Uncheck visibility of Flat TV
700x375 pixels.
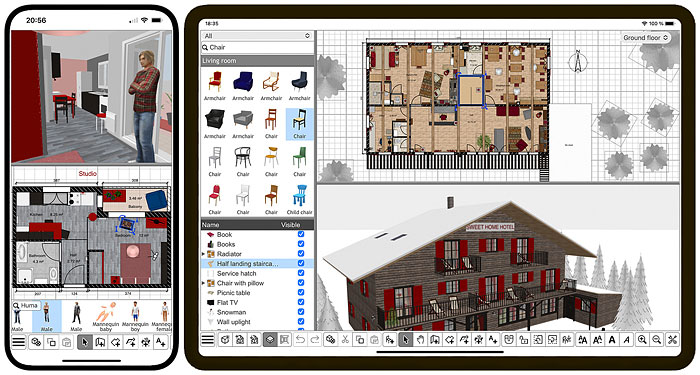click(301, 302)
